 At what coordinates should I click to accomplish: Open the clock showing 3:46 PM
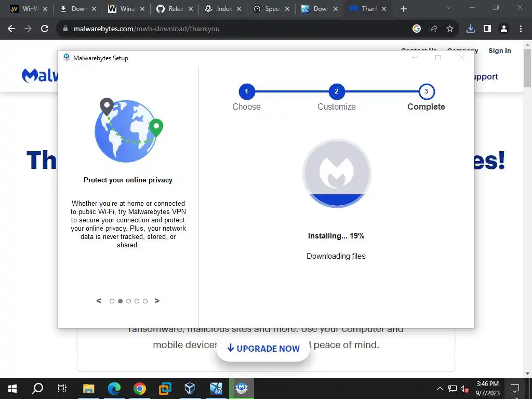coord(487,389)
